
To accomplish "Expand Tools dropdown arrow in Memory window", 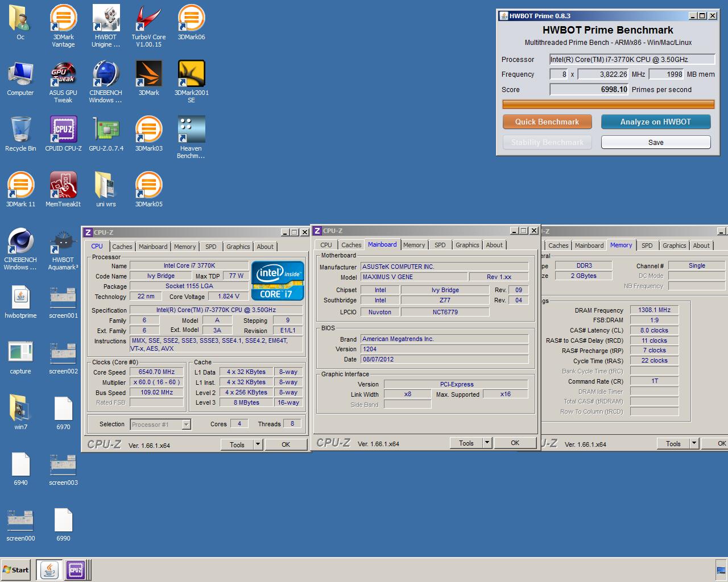I will pos(694,443).
